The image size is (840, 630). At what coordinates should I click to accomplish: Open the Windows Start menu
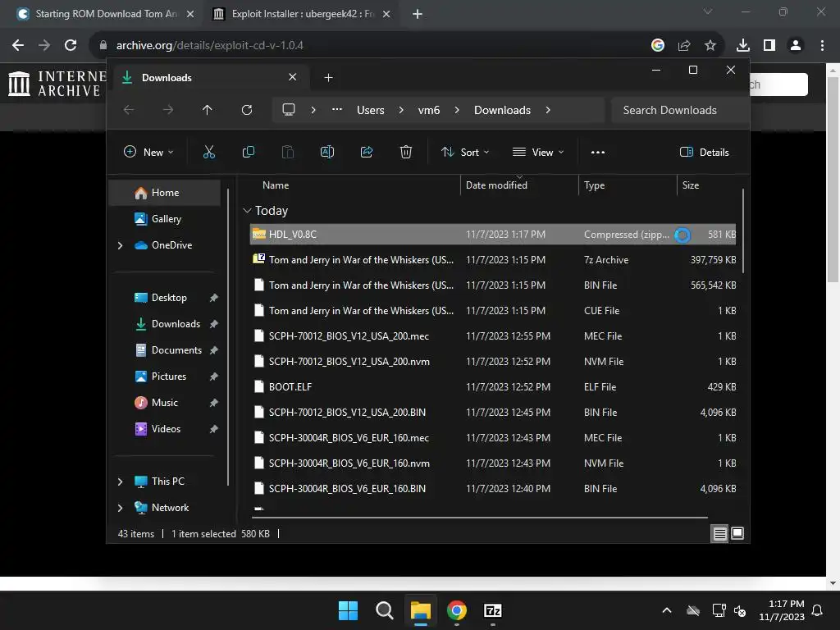click(348, 610)
